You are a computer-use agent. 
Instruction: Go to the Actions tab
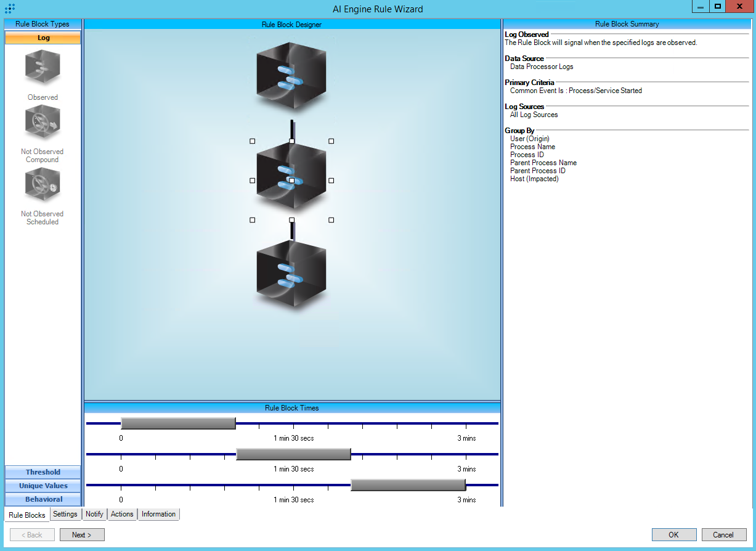coord(122,514)
